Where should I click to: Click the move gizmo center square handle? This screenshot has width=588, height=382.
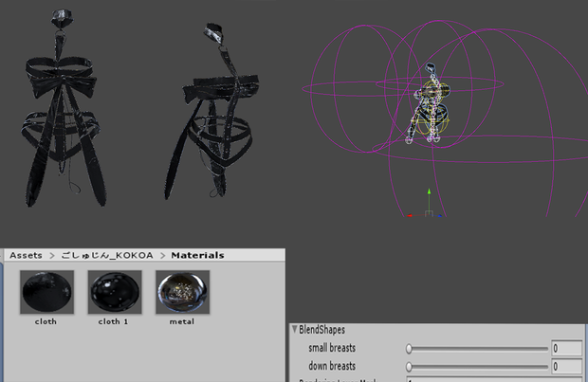pyautogui.click(x=429, y=213)
